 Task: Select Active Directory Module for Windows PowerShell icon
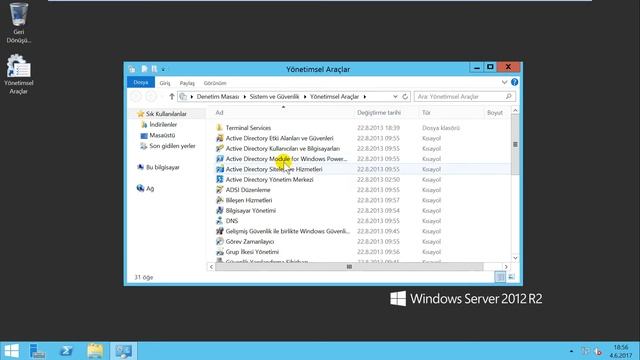(x=219, y=158)
